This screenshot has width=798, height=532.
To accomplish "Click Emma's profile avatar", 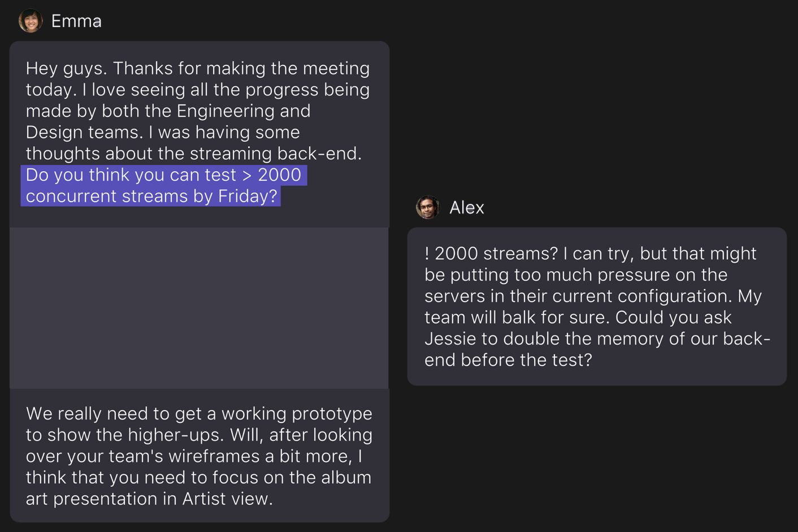I will [x=31, y=21].
